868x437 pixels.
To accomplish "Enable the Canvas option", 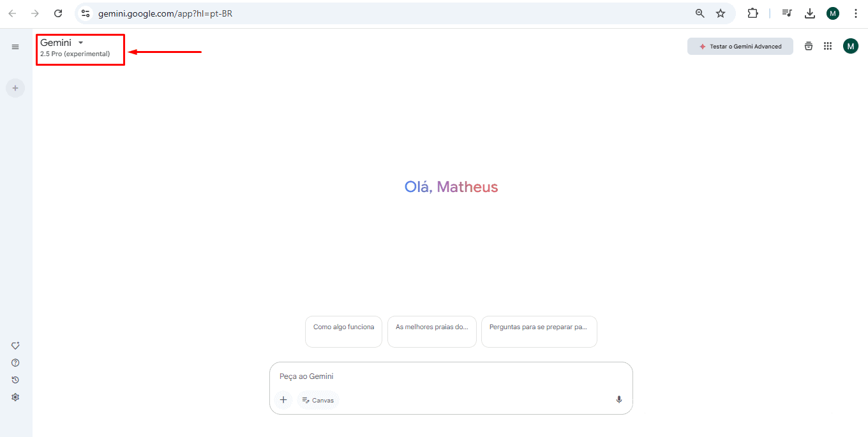I will pos(318,400).
